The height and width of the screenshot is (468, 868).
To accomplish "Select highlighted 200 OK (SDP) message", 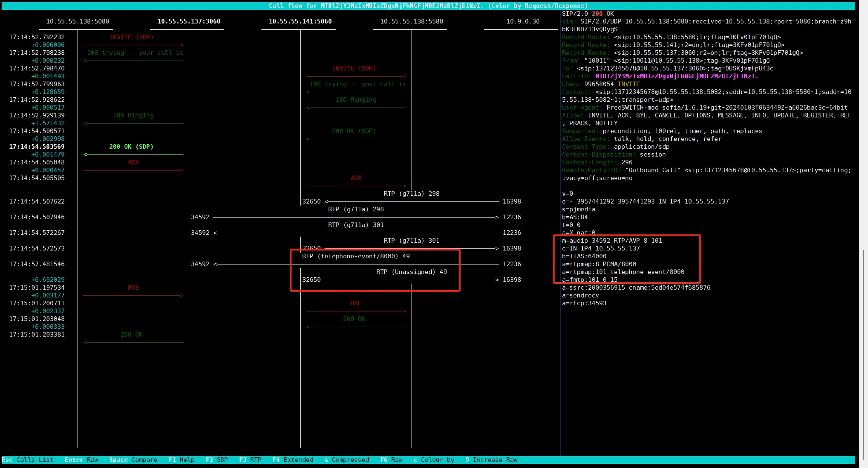I will coord(131,147).
